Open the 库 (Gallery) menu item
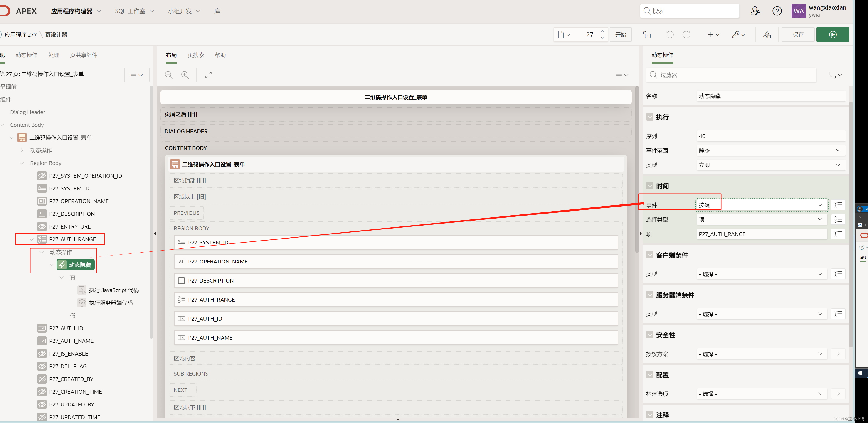This screenshot has height=423, width=868. coord(217,11)
